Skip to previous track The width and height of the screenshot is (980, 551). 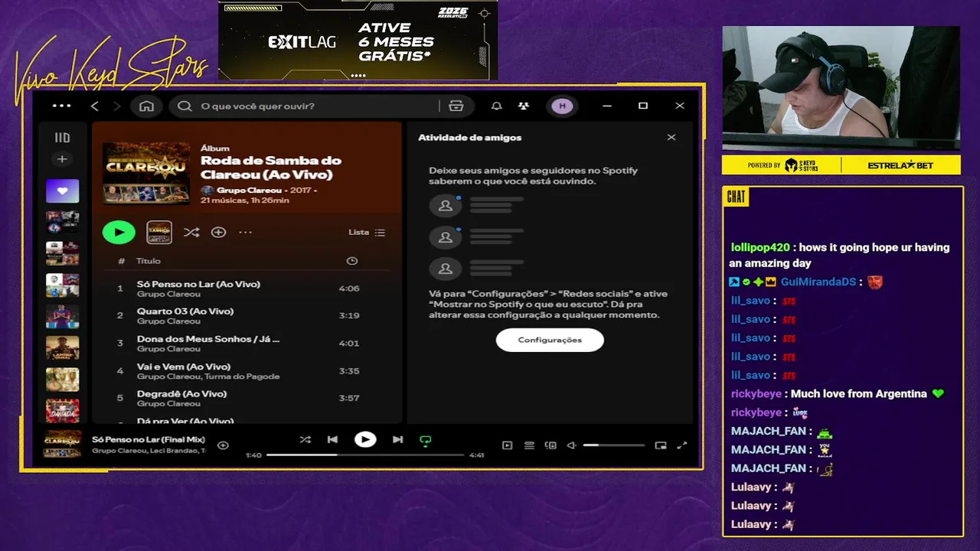click(x=332, y=439)
